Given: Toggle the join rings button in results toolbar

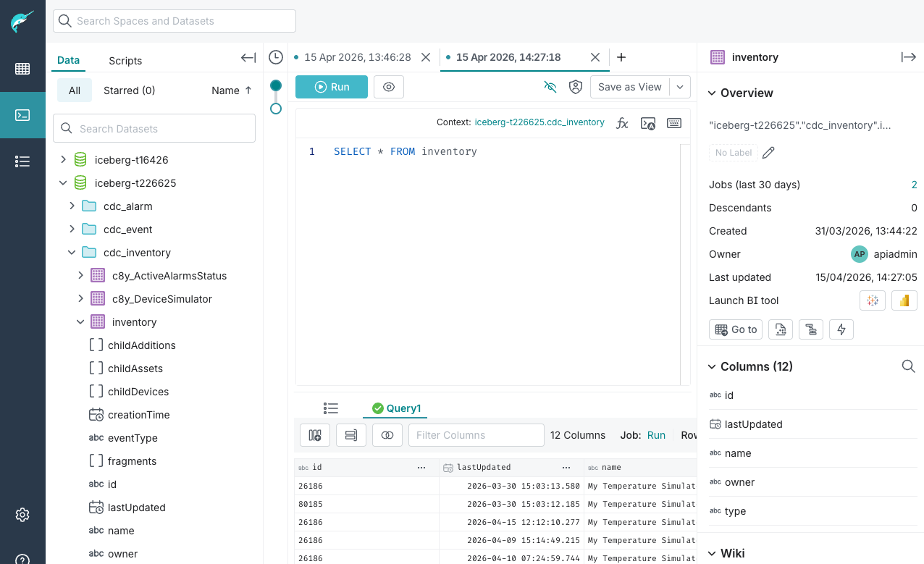Looking at the screenshot, I should click(x=387, y=435).
